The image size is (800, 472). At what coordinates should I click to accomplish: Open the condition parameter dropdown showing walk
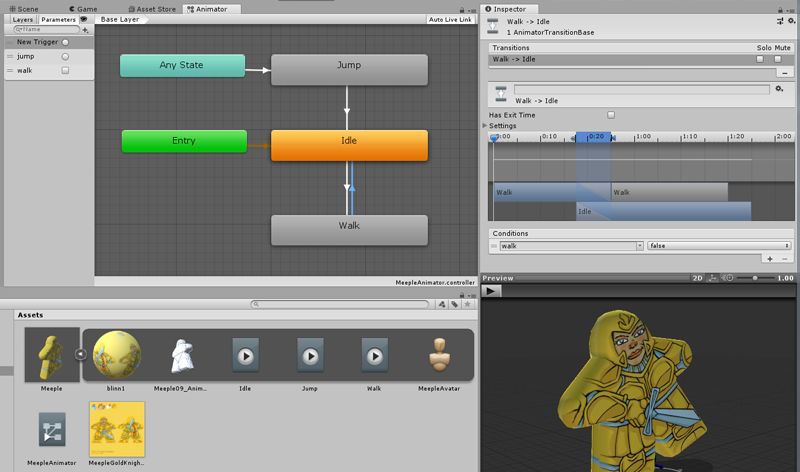click(x=571, y=246)
